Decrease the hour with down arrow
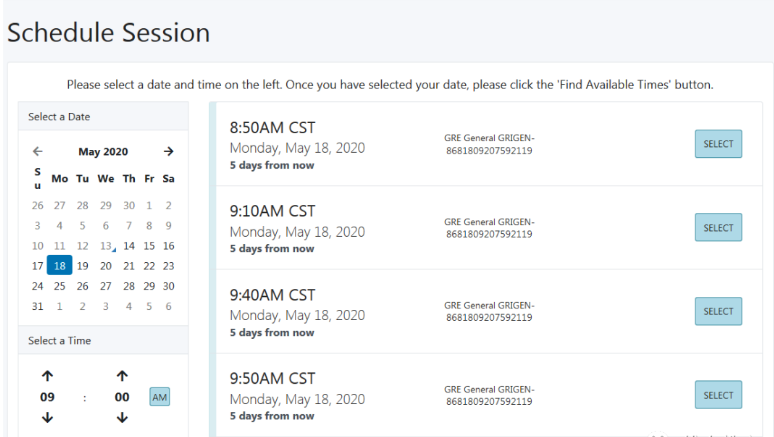This screenshot has width=774, height=437. tap(47, 418)
